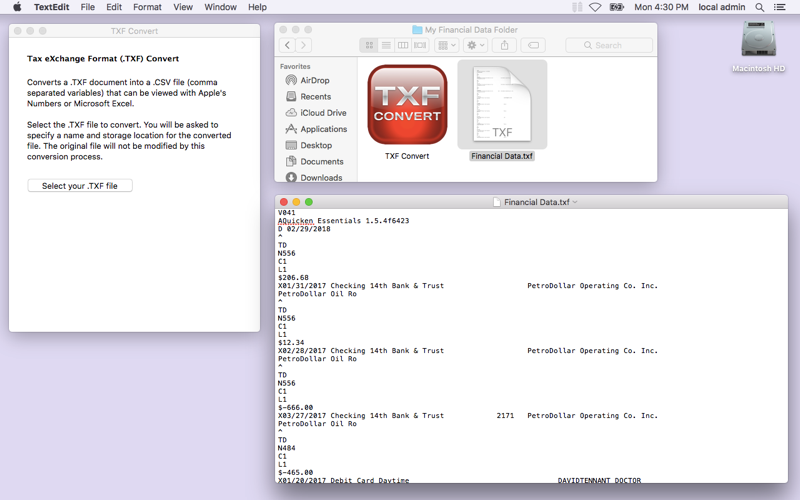Screen dimensions: 800x500
Task: Click the battery status icon
Action: pyautogui.click(x=617, y=7)
